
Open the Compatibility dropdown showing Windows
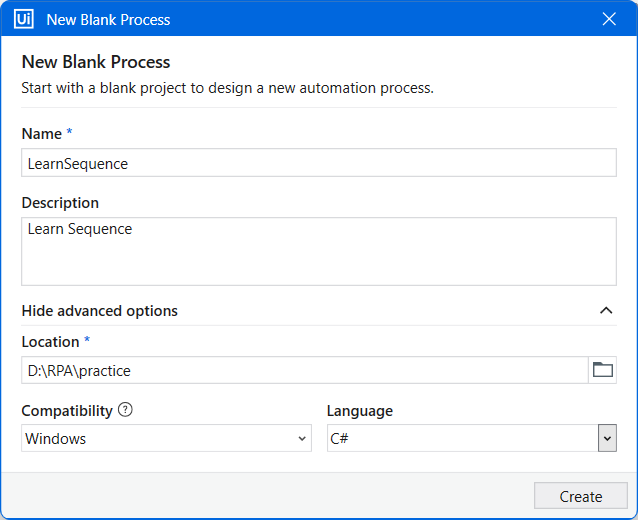(166, 438)
